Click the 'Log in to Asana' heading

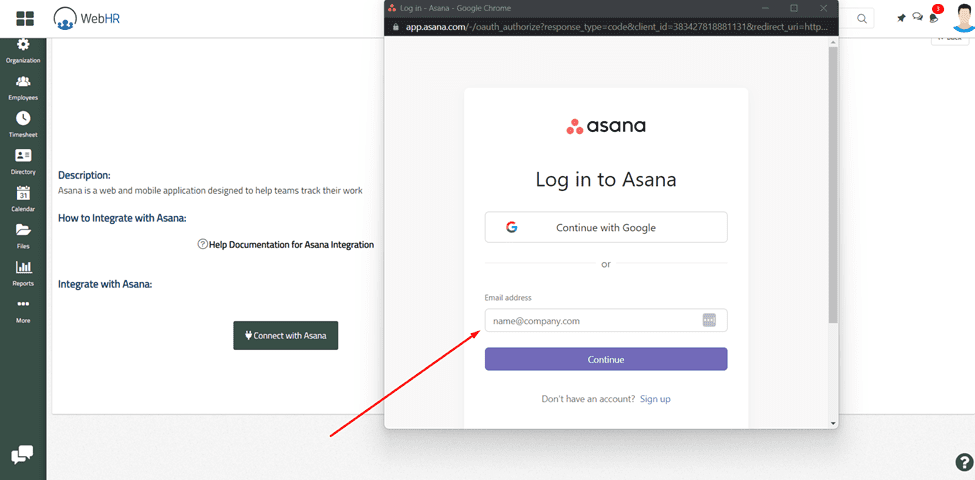pos(606,180)
